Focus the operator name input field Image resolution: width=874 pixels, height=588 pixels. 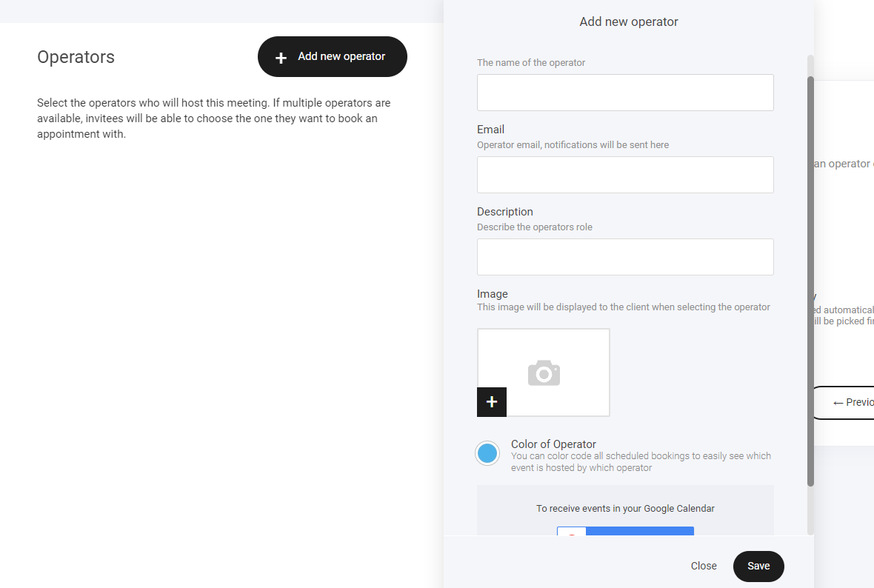[625, 93]
